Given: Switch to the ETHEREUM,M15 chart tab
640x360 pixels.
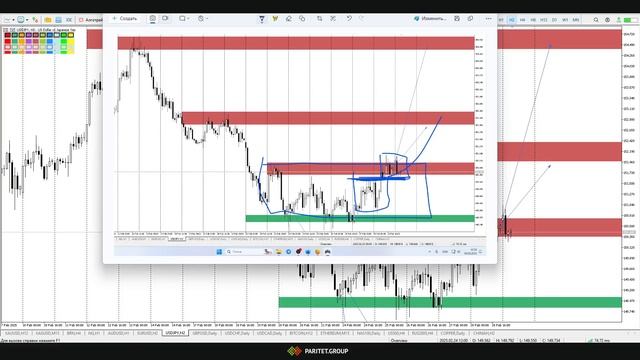Looking at the screenshot, I should (335, 333).
